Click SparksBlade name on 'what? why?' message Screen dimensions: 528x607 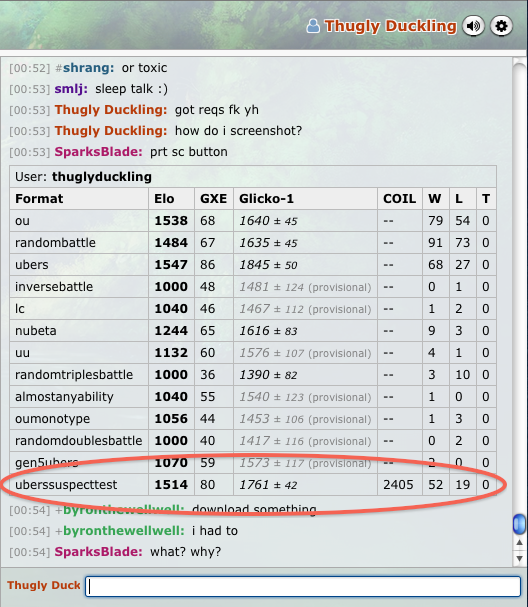coord(99,552)
